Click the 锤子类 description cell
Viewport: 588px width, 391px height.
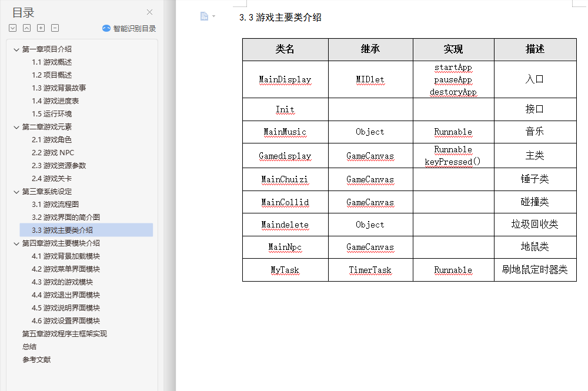click(535, 179)
